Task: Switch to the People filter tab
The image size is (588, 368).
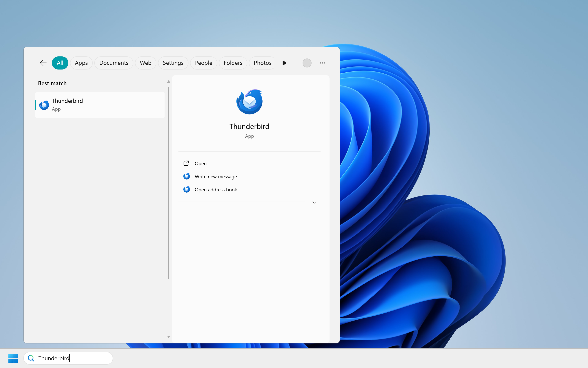Action: point(204,63)
